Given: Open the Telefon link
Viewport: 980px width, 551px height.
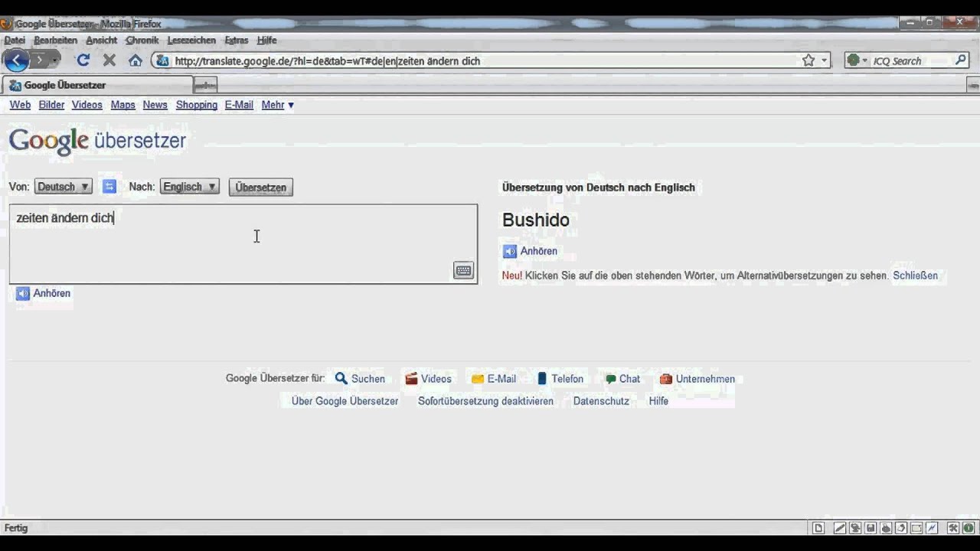Looking at the screenshot, I should tap(560, 379).
